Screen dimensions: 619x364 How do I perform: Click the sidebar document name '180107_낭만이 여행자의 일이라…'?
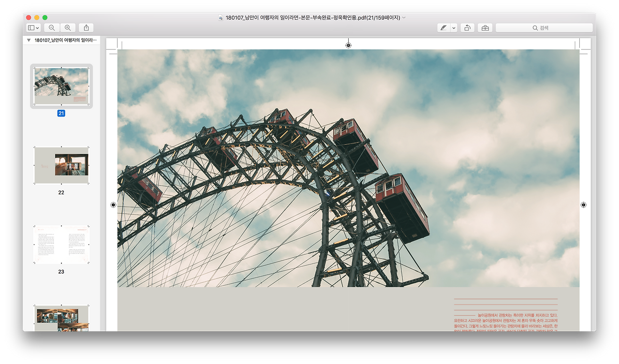(x=66, y=41)
